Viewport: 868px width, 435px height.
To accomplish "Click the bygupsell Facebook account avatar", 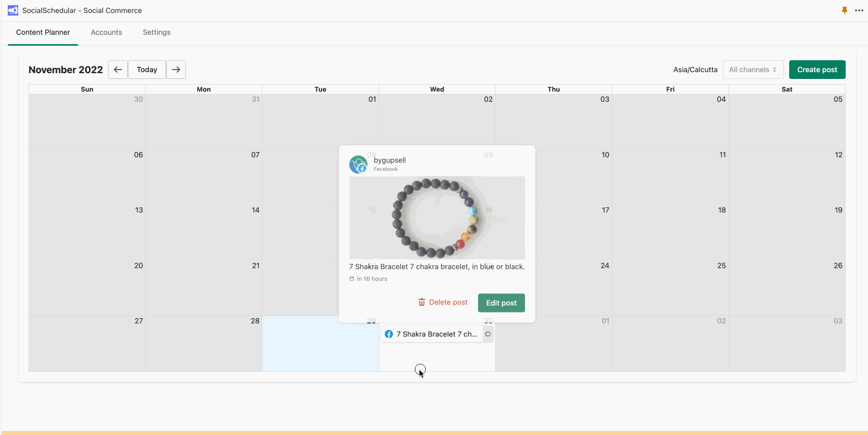I will tap(358, 165).
